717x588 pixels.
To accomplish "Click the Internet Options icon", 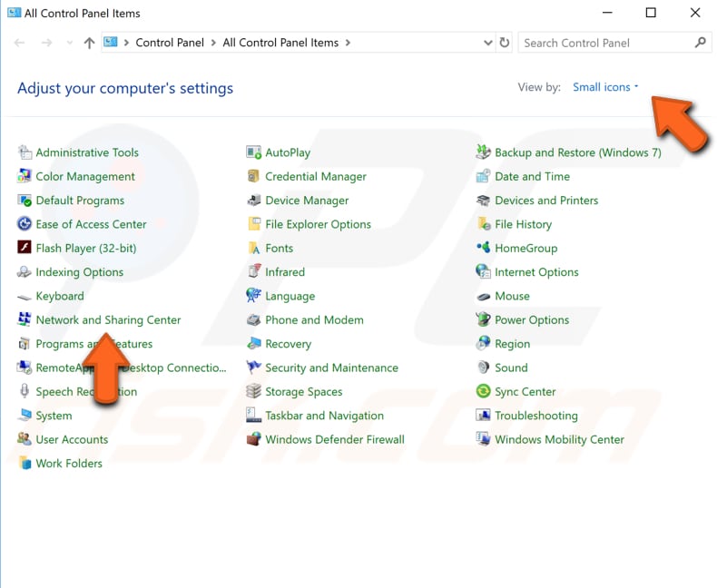I will tap(484, 272).
